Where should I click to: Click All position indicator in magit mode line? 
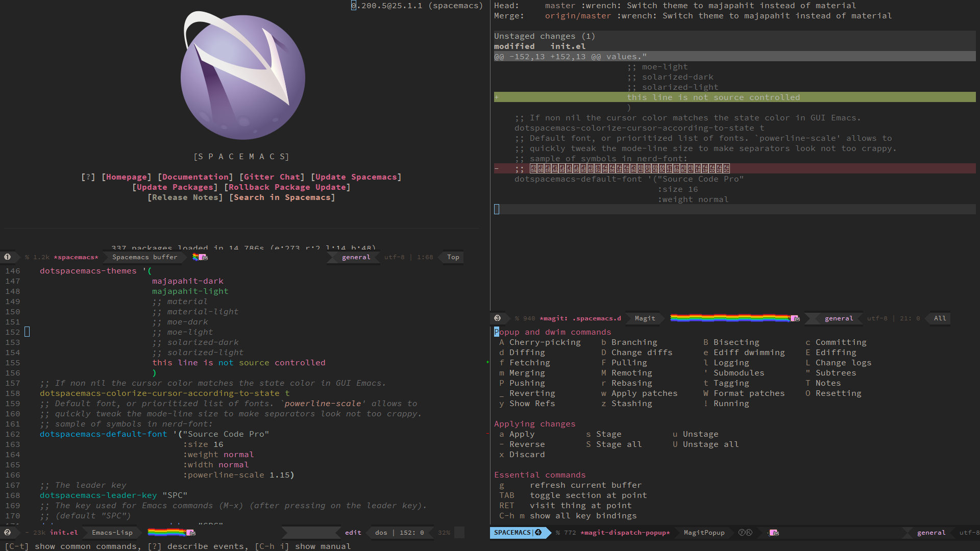[x=940, y=318]
